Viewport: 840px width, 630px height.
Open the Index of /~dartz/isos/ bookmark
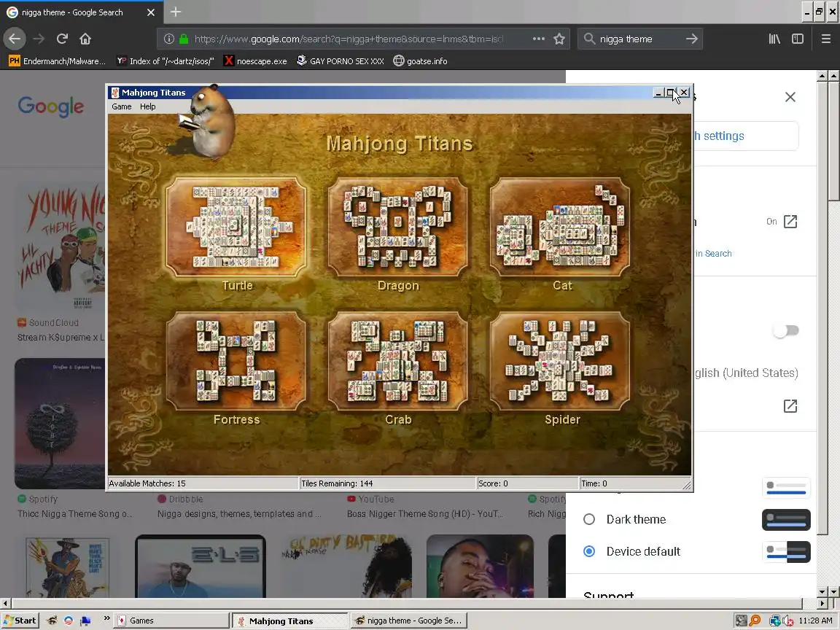[x=166, y=61]
